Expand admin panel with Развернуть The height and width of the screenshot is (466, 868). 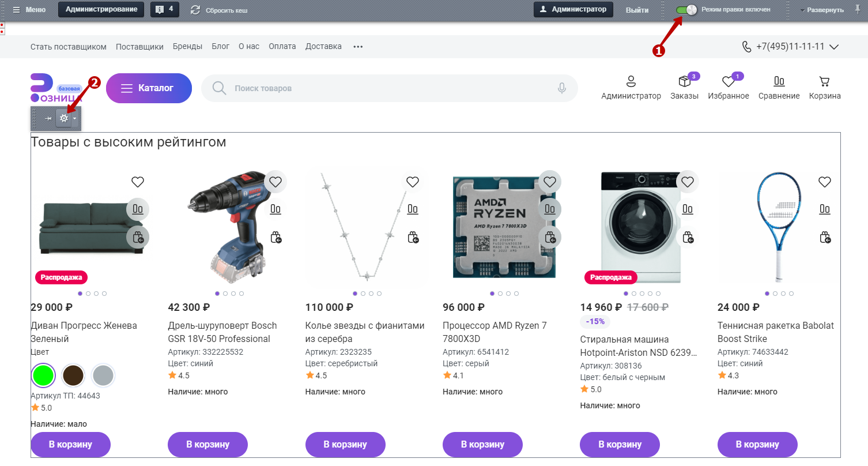821,10
